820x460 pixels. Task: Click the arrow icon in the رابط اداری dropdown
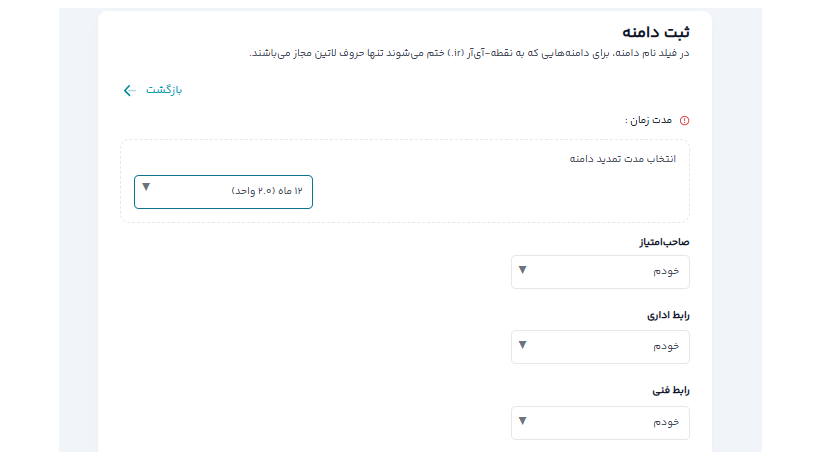point(523,345)
